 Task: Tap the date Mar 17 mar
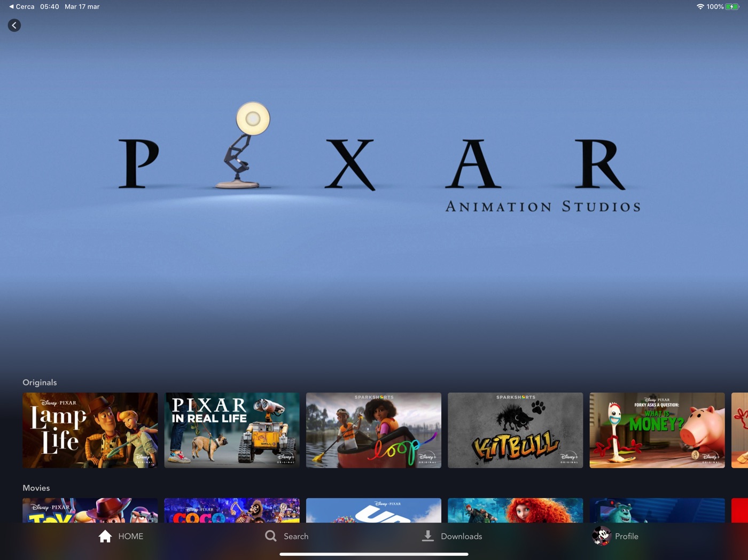coord(82,6)
